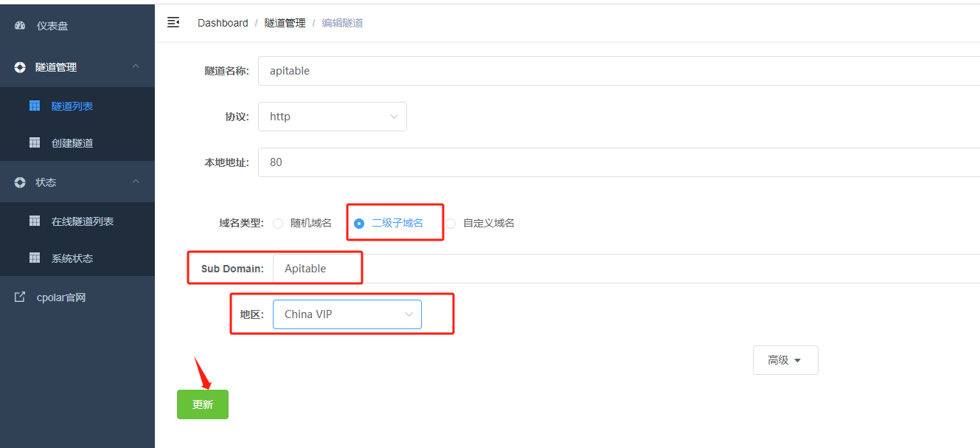
Task: Go to 隧道管理 in the breadcrumb
Action: (x=285, y=23)
